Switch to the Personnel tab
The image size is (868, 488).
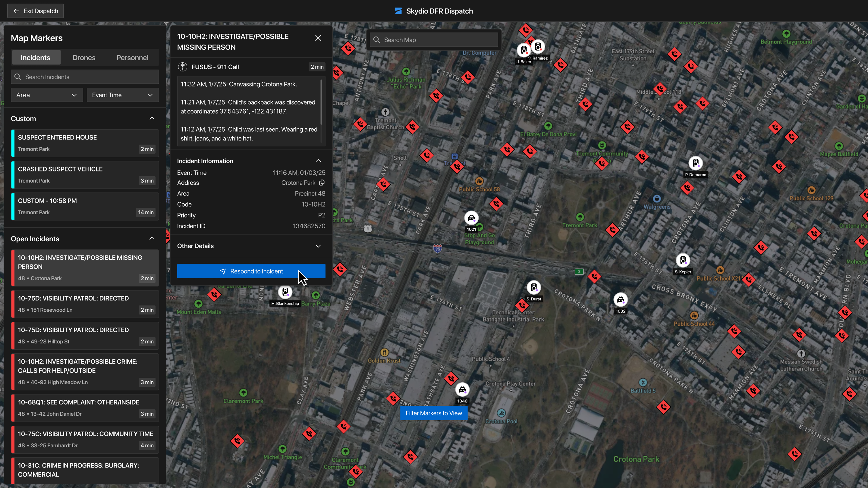tap(132, 58)
